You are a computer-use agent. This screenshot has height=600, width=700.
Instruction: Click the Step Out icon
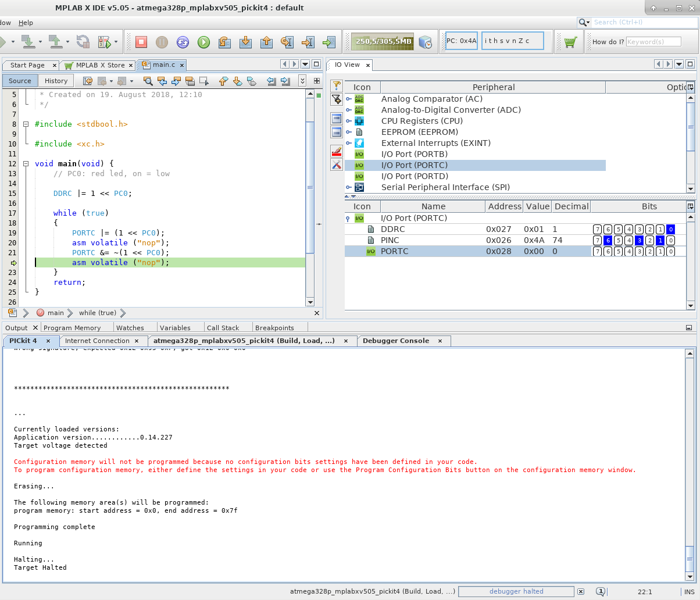266,42
